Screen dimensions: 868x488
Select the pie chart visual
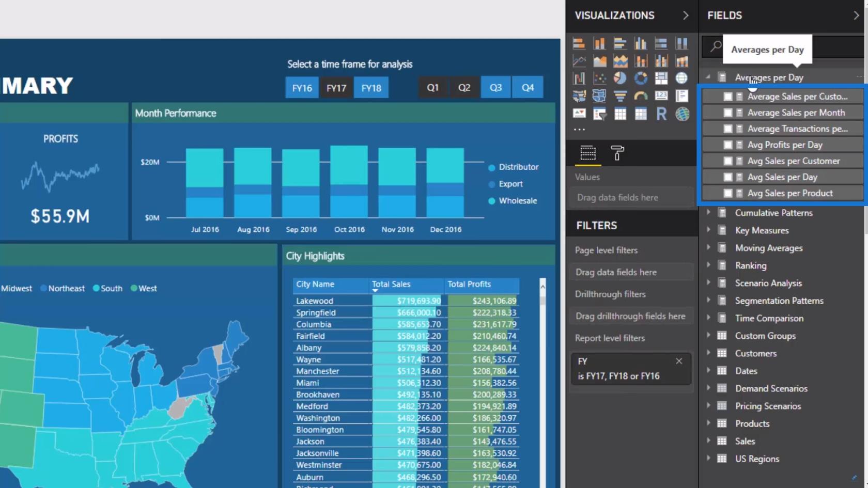pyautogui.click(x=620, y=78)
